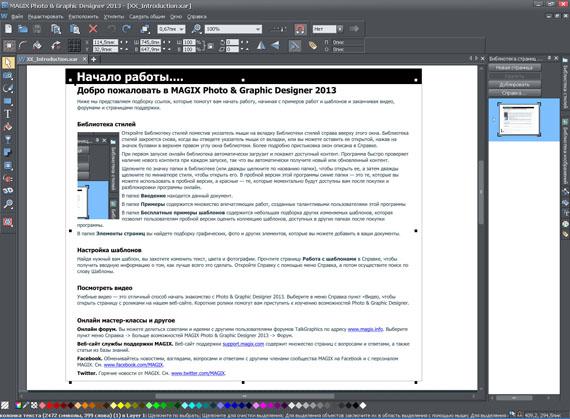Pick the bright yellow color swatch
The image size is (570, 419).
[121, 405]
